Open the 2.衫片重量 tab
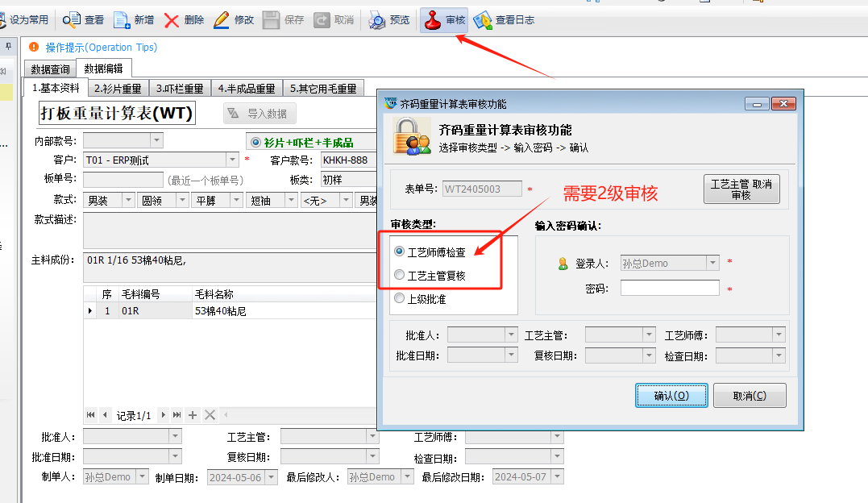This screenshot has height=503, width=868. [x=118, y=89]
